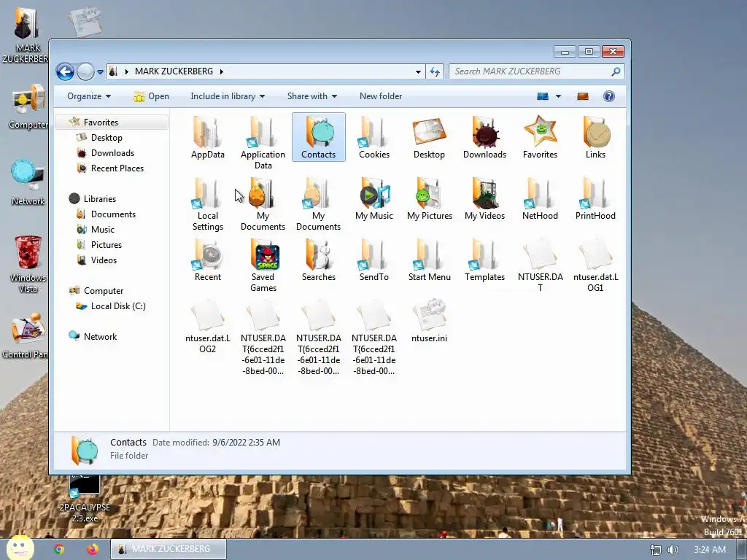The width and height of the screenshot is (747, 560).
Task: Select the Desktop folder in file list
Action: click(429, 138)
